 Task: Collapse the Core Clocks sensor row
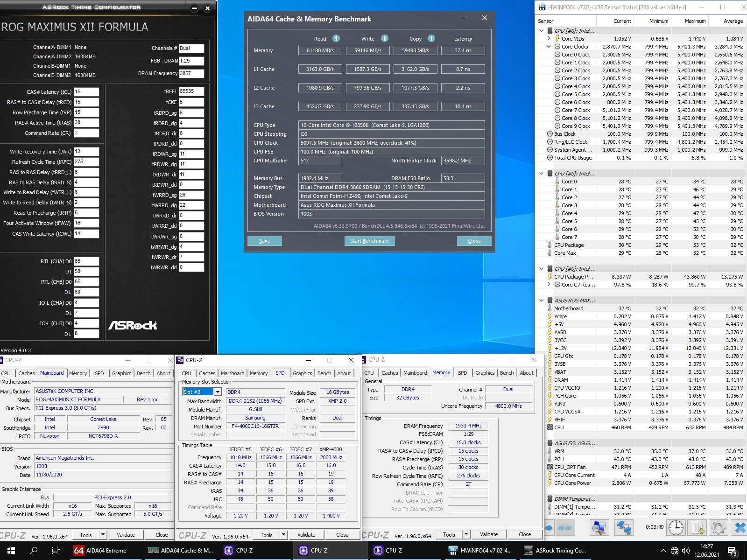click(549, 47)
